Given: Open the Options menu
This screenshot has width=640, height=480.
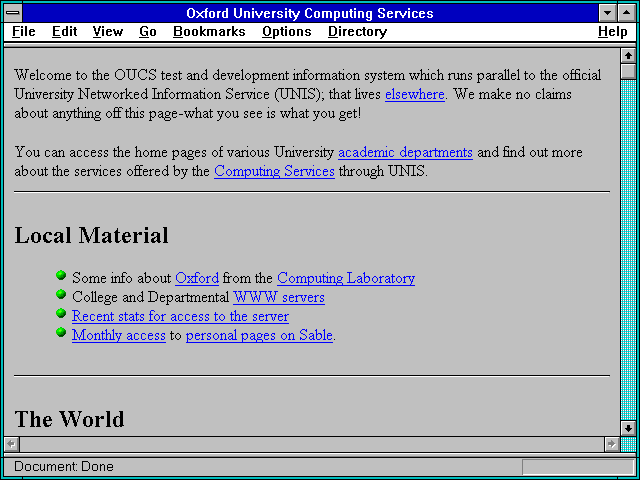Looking at the screenshot, I should (287, 32).
